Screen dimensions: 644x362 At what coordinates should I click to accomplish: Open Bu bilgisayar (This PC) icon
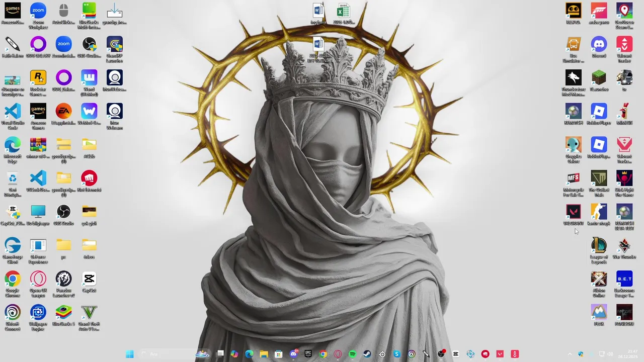38,215
